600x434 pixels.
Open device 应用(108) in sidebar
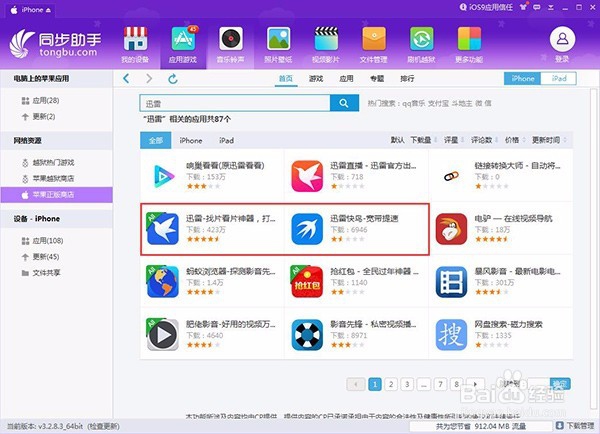click(x=42, y=241)
